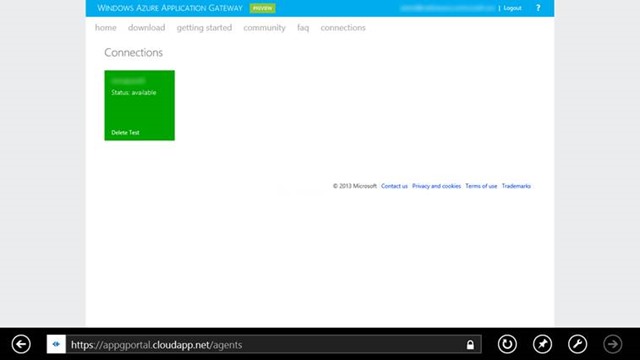Click the browser back arrow button
The height and width of the screenshot is (360, 640).
[21, 344]
